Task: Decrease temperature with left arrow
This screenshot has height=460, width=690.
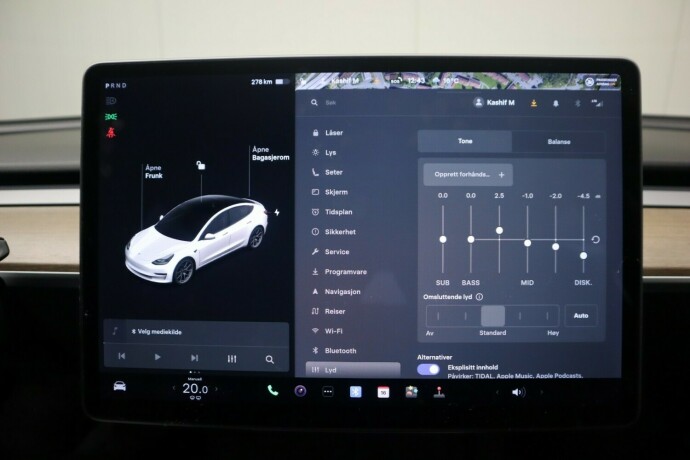Action: point(173,388)
